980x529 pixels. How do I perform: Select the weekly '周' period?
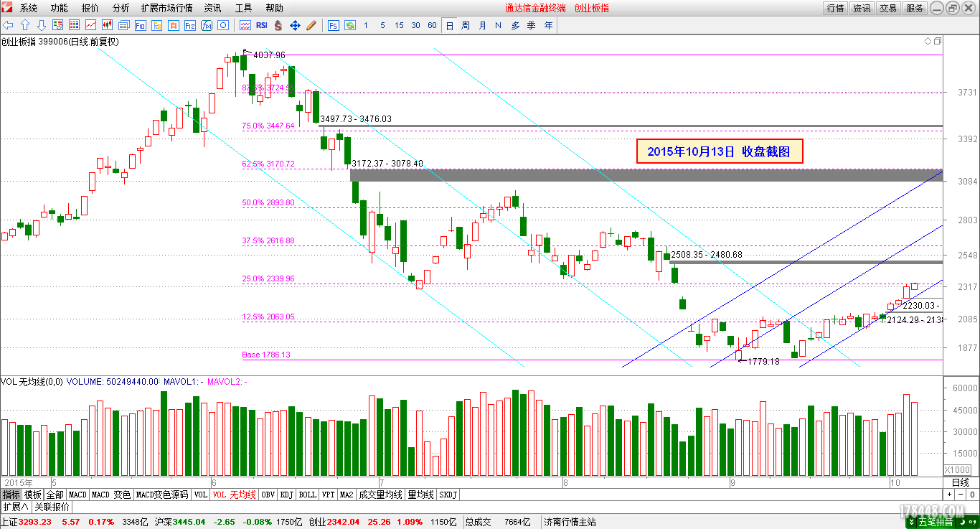[466, 25]
